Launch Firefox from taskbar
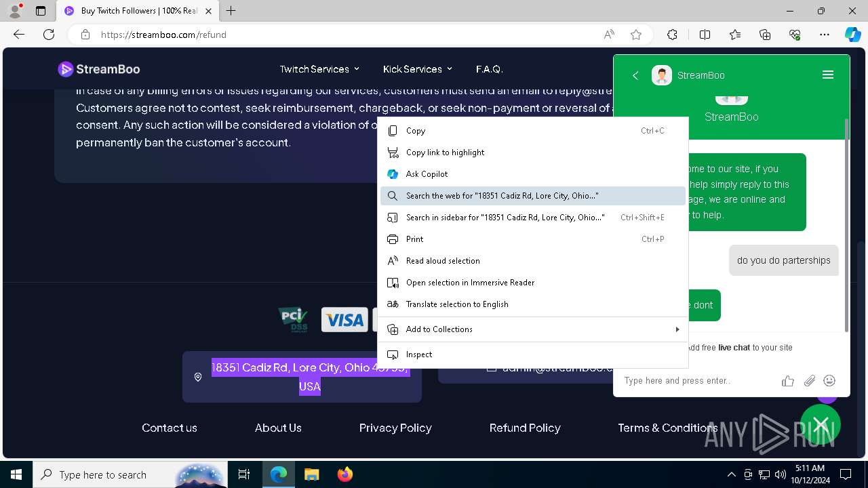This screenshot has width=868, height=488. coord(344,474)
